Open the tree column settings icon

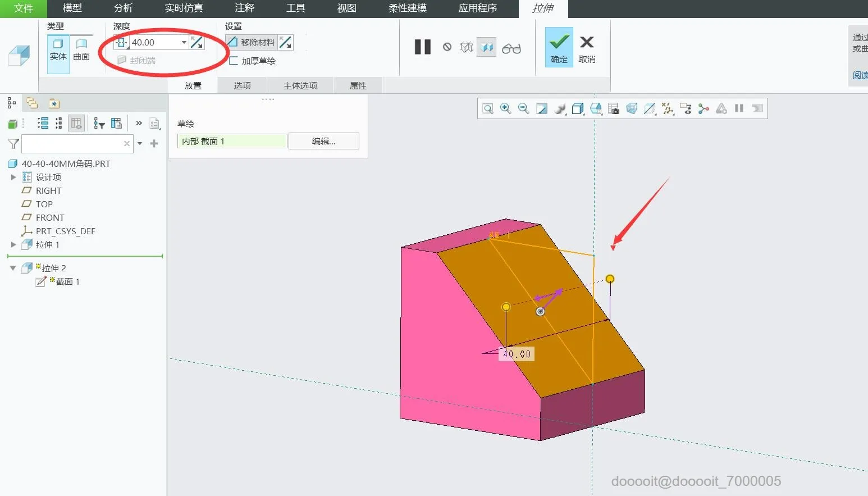(116, 124)
